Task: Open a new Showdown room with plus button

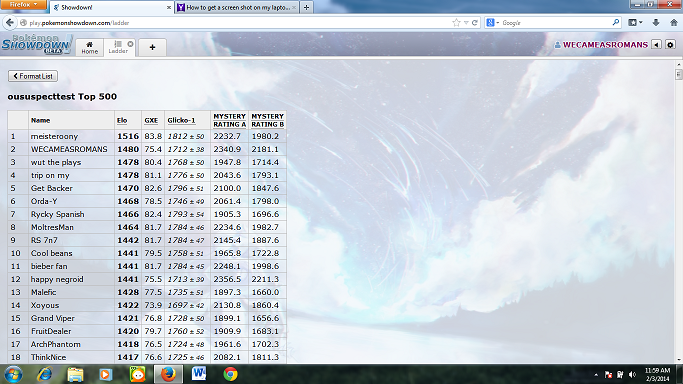Action: point(152,47)
